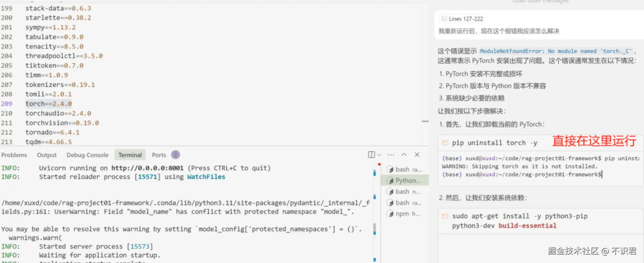Close the terminal panel
Viewport: 644px width, 263px height.
[417, 155]
